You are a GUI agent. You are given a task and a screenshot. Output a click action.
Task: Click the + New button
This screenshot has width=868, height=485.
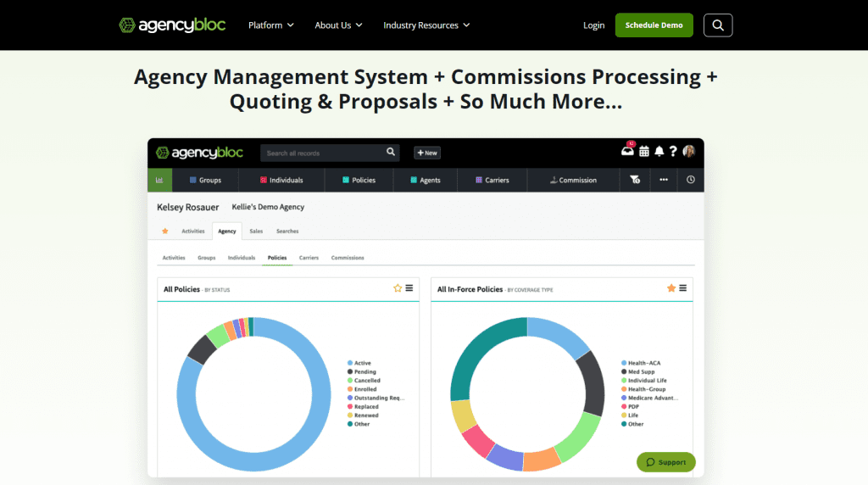427,153
